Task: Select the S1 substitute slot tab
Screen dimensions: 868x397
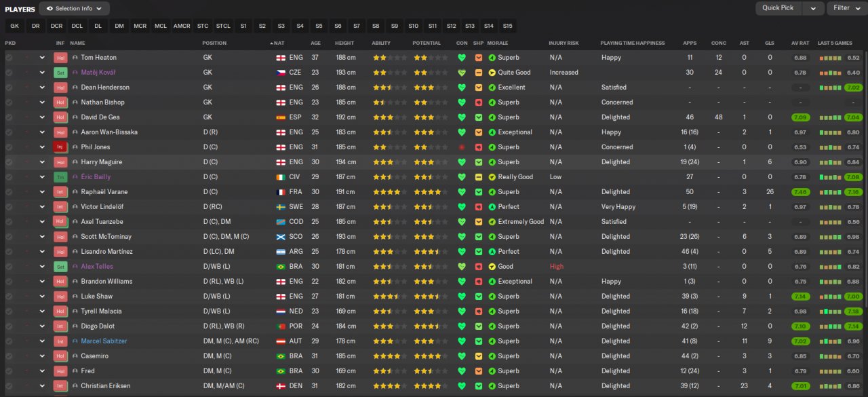Action: (243, 26)
